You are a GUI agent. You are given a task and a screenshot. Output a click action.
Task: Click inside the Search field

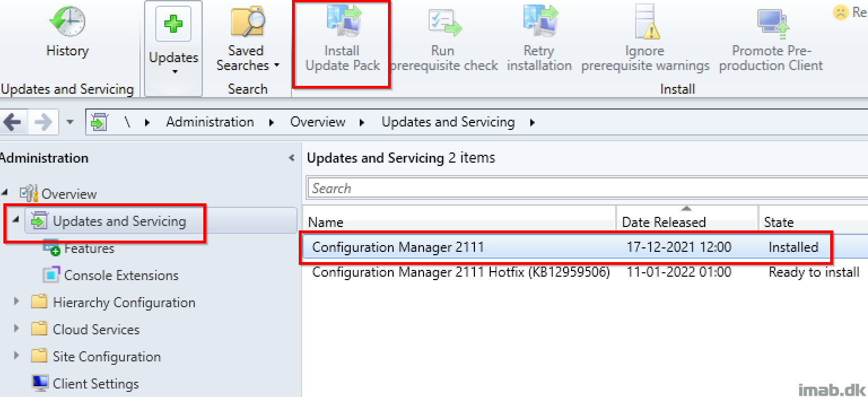565,188
